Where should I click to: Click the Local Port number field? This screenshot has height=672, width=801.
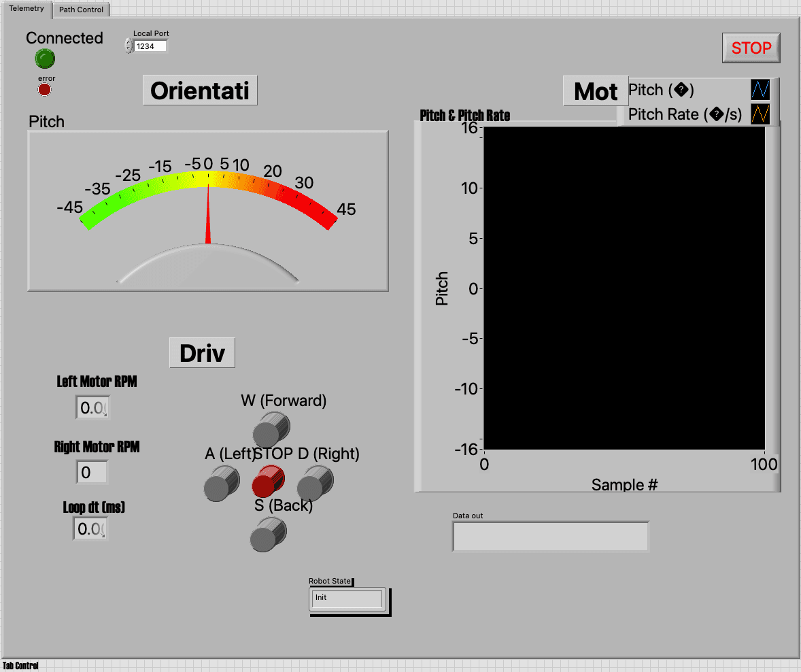click(151, 46)
